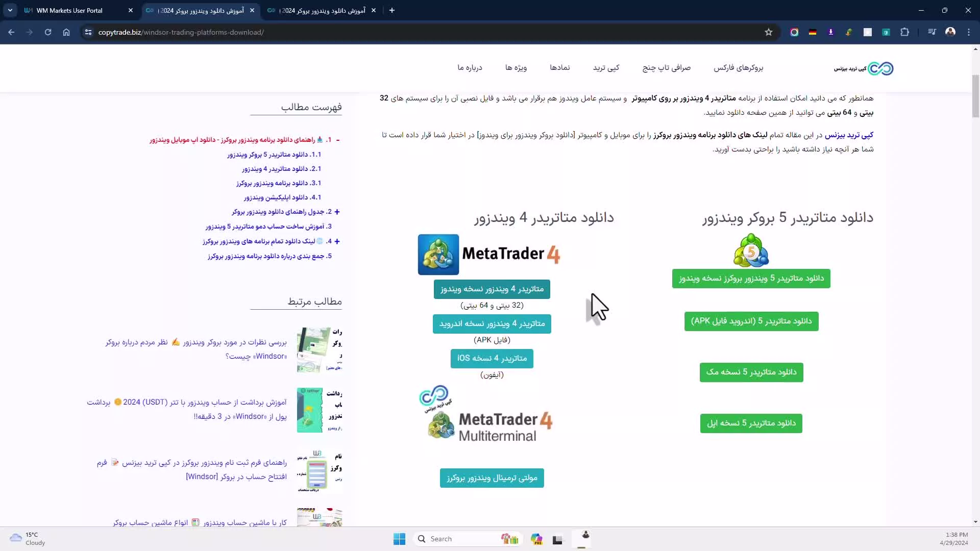Screen dimensions: 980x551
Task: Click the bookmark star icon in address bar
Action: pos(768,32)
